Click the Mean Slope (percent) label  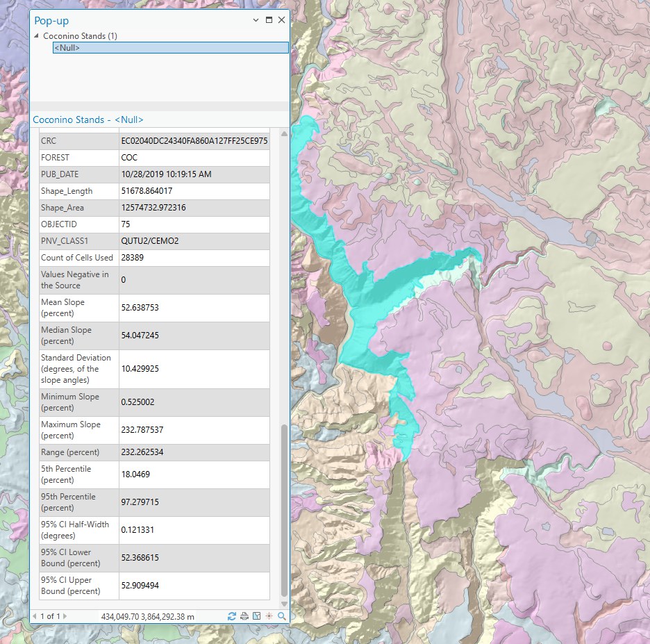[62, 308]
